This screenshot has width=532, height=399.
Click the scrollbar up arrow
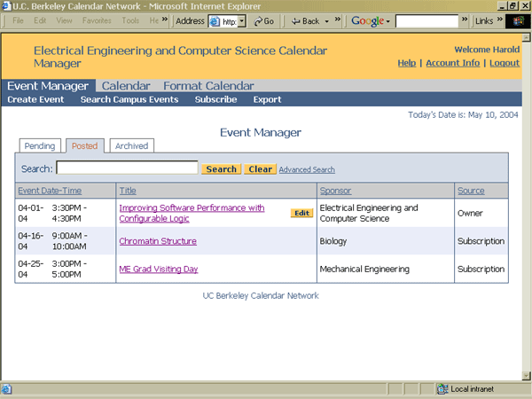tap(526, 37)
